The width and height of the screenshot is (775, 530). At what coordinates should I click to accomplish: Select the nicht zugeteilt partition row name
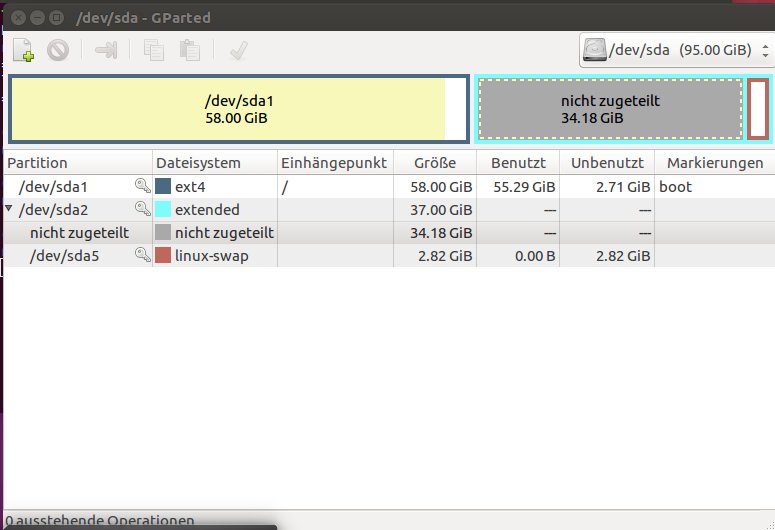(x=79, y=233)
